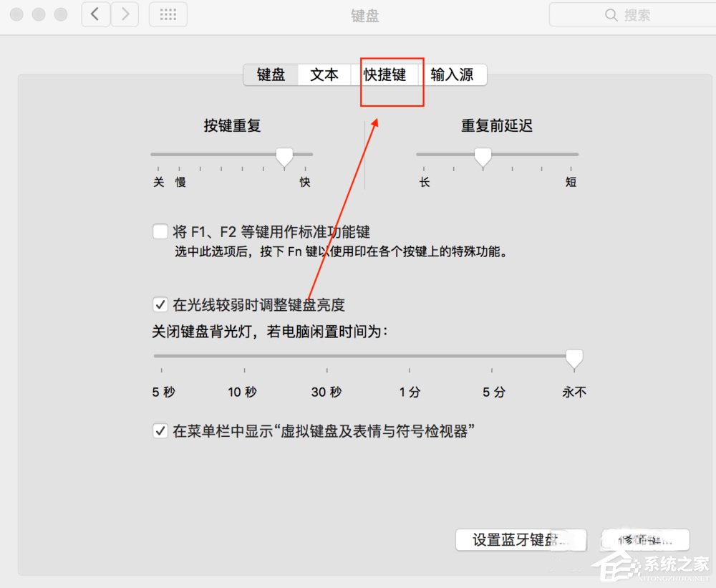The image size is (716, 588).
Task: Disable 在光线较弱时调整键盘亮度
Action: click(x=160, y=304)
